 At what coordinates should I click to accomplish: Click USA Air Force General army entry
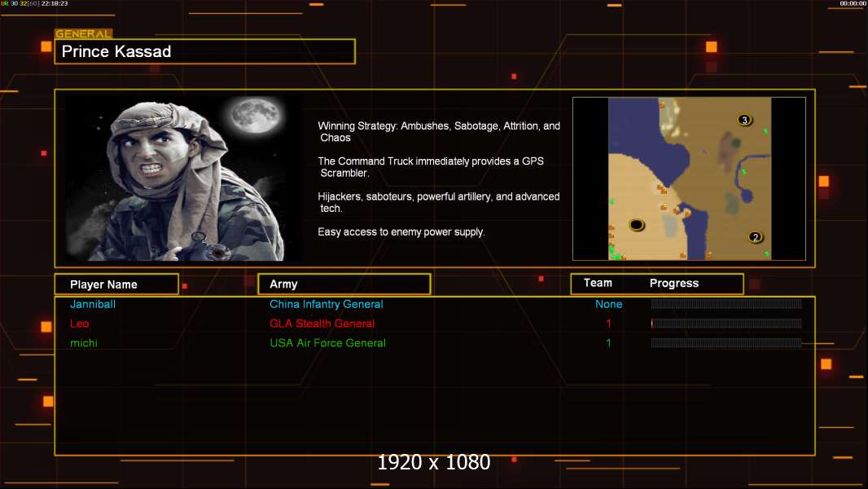click(x=327, y=343)
